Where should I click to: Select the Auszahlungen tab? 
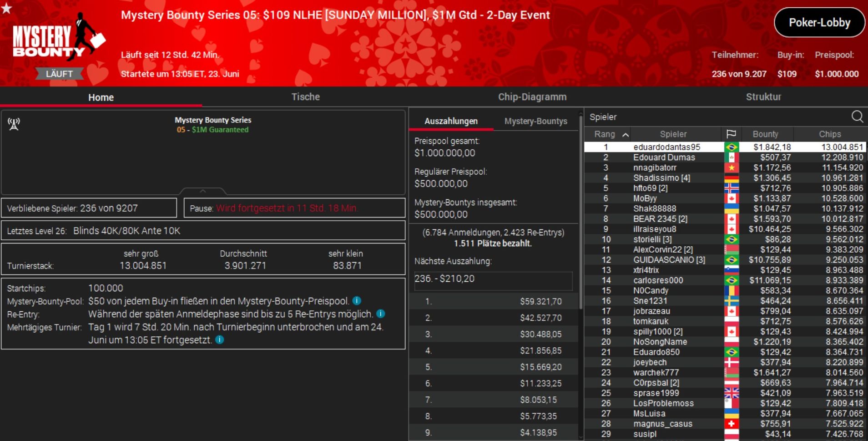(451, 121)
